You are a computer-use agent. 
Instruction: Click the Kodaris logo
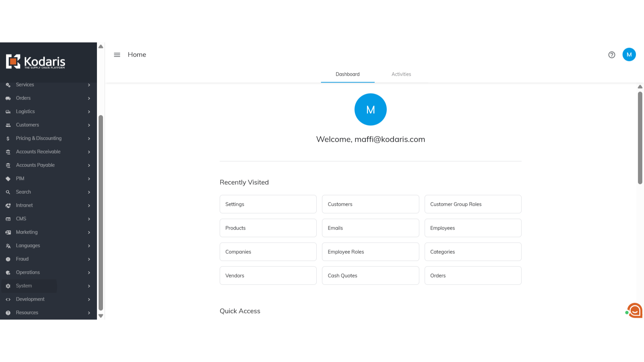pos(36,62)
